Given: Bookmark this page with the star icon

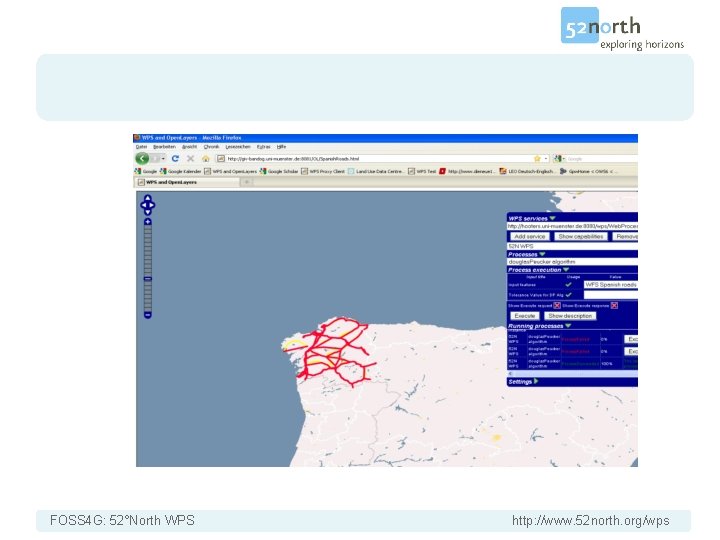Looking at the screenshot, I should click(x=537, y=158).
